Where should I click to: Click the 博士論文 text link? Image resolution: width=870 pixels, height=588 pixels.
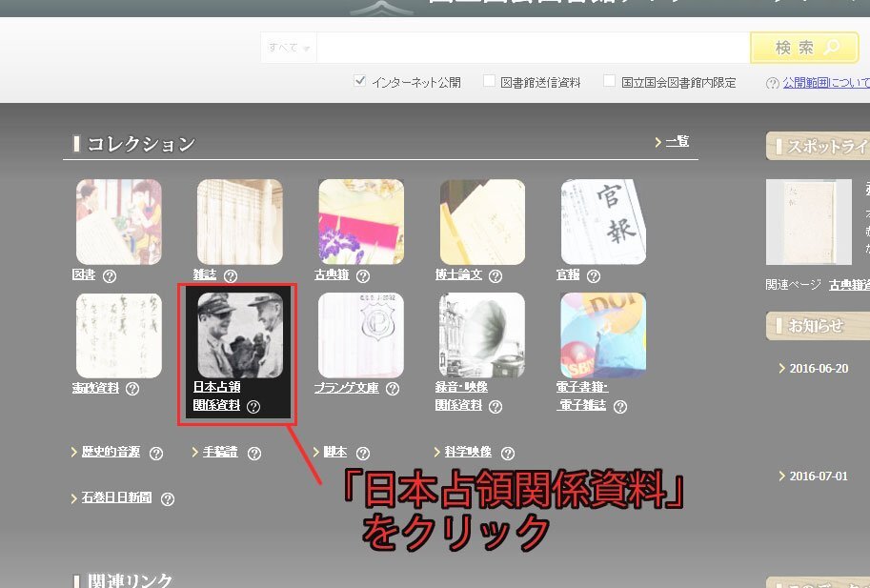[x=459, y=274]
